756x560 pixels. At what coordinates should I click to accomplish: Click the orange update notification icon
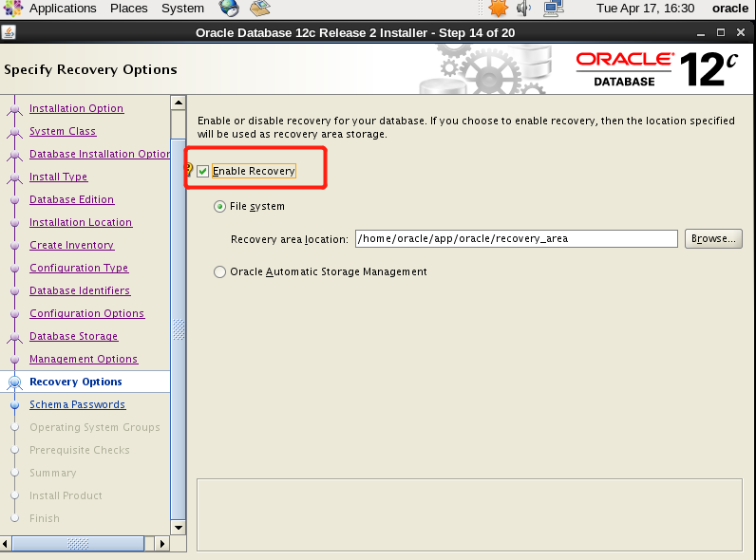[x=498, y=9]
